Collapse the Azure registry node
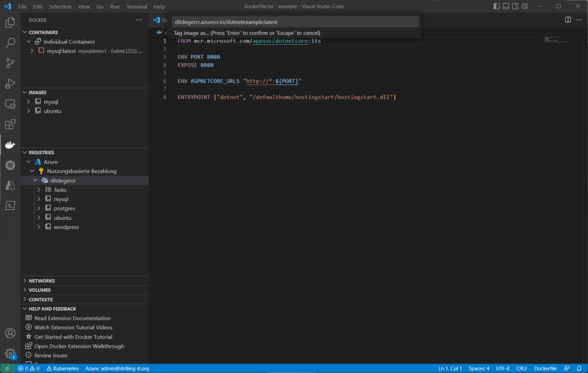 click(x=29, y=162)
